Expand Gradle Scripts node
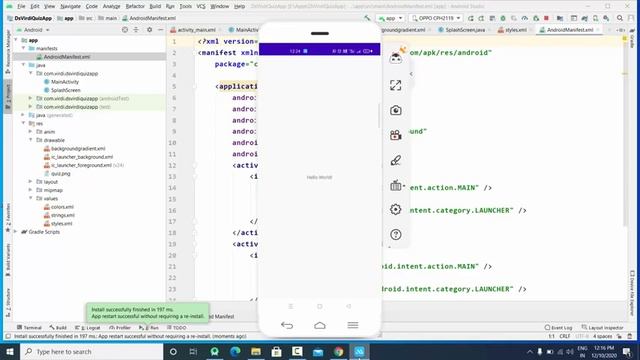 click(x=16, y=231)
